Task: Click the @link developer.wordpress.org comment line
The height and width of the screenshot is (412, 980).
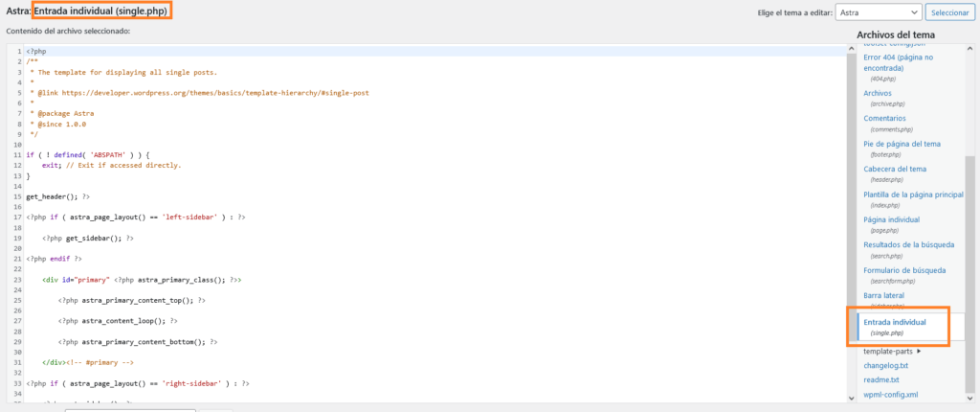Action: (199, 93)
